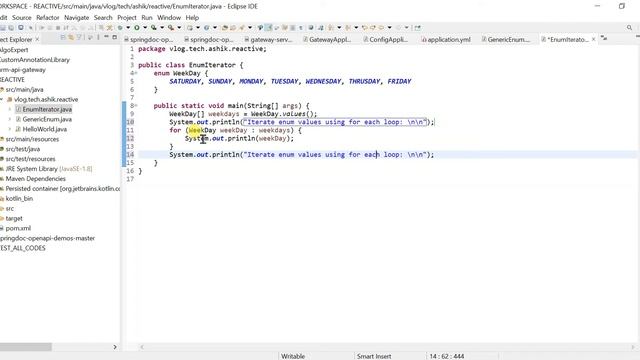
Task: Click the Save icon in toolbar
Action: pyautogui.click(x=3, y=28)
